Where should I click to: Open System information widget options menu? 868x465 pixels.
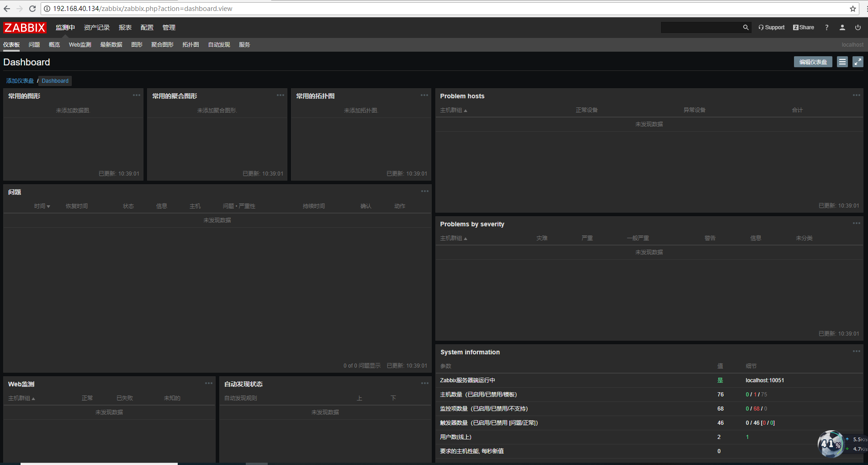pyautogui.click(x=857, y=351)
